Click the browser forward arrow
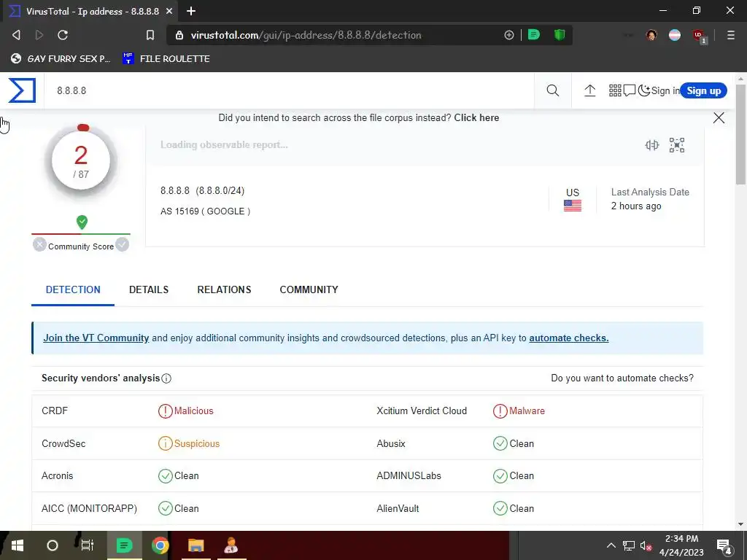 (x=39, y=35)
